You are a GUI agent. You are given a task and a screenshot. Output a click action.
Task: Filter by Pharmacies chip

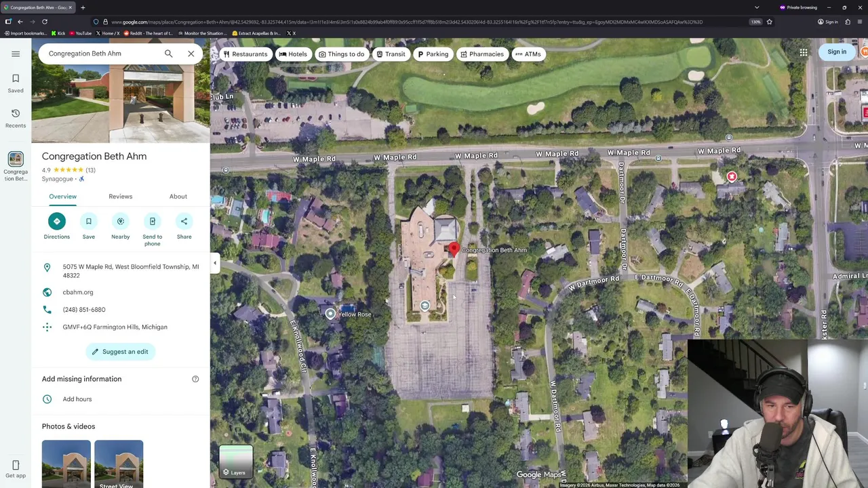pyautogui.click(x=482, y=54)
